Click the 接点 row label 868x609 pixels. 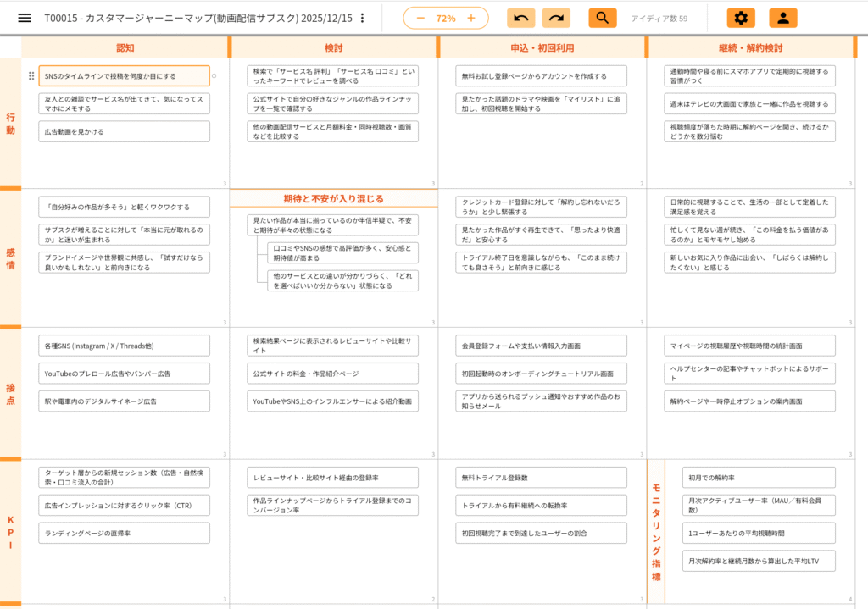tap(10, 393)
